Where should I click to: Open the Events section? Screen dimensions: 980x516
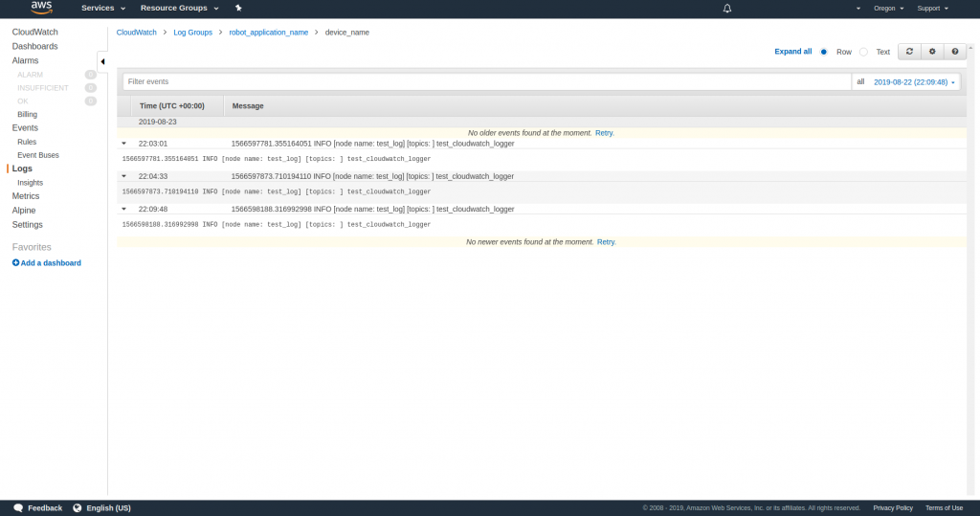(x=25, y=127)
